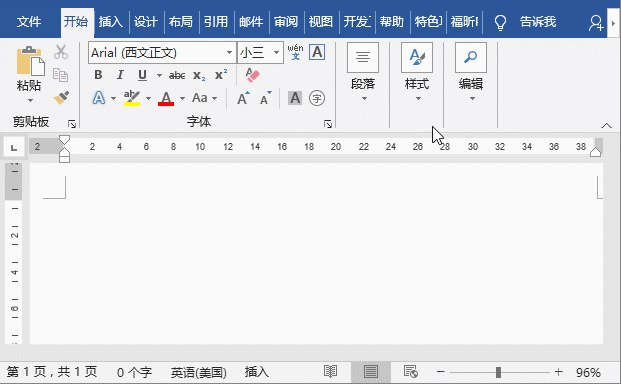
Task: Increase font size with grow icon
Action: pyautogui.click(x=243, y=98)
